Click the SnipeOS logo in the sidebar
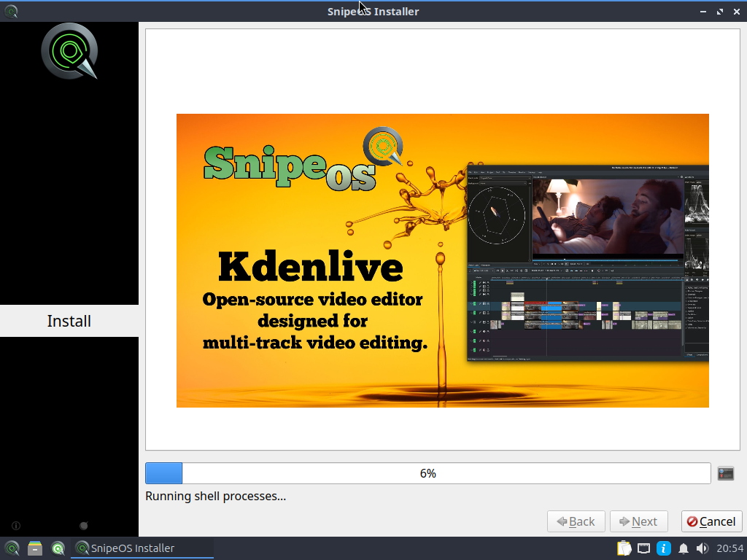 tap(69, 51)
